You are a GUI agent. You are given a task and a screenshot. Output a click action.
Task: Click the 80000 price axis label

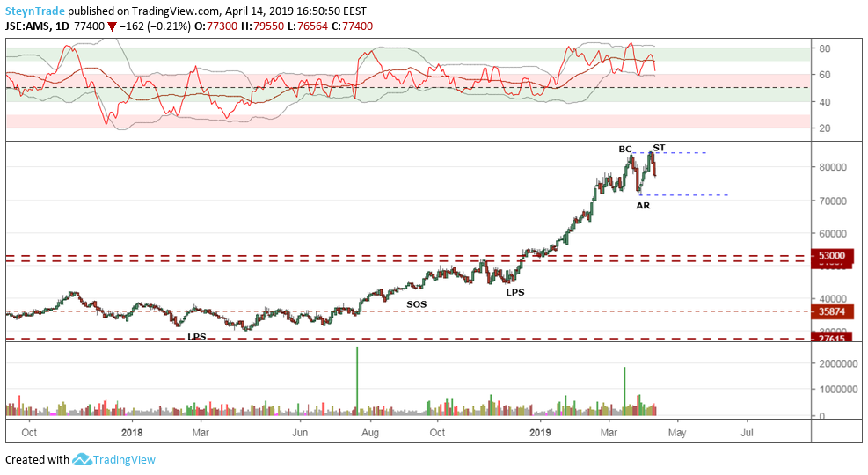pos(832,167)
